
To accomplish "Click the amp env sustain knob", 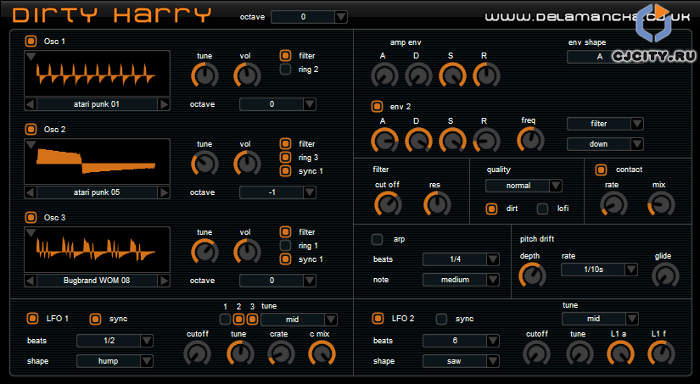I will (x=452, y=75).
